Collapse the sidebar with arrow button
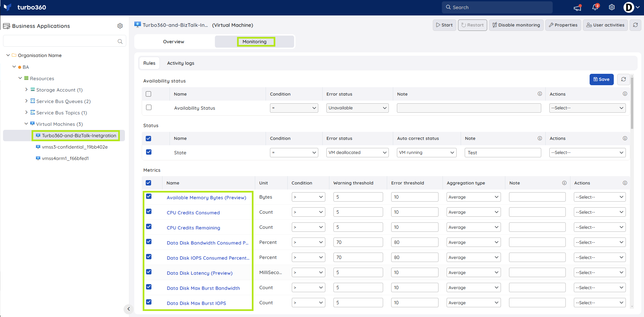Viewport: 644px width, 317px height. [x=128, y=309]
